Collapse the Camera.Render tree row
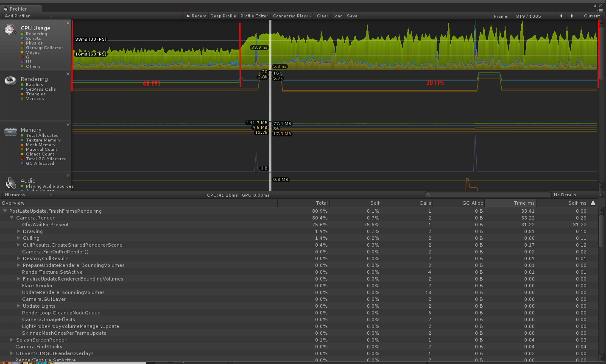The image size is (606, 364). point(12,218)
